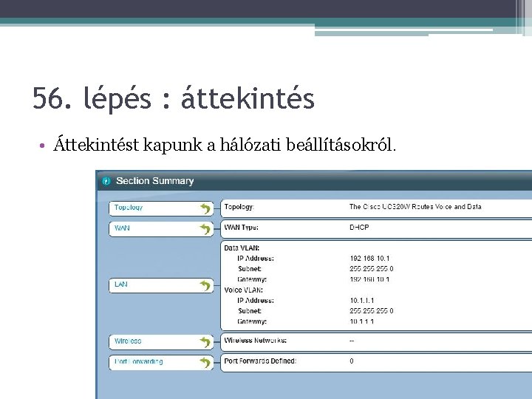The image size is (532, 399).
Task: Click the 'Port Forwards Defined:' label
Action: pos(260,361)
